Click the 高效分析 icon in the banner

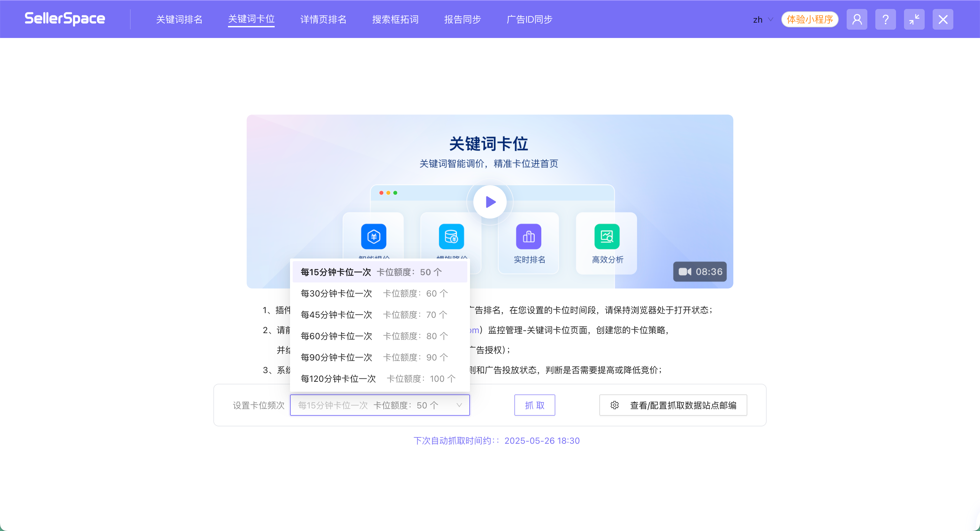click(606, 237)
